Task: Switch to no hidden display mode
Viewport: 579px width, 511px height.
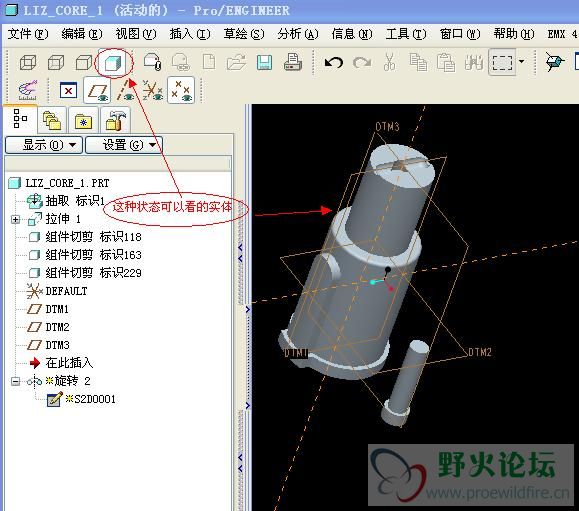Action: tap(84, 62)
